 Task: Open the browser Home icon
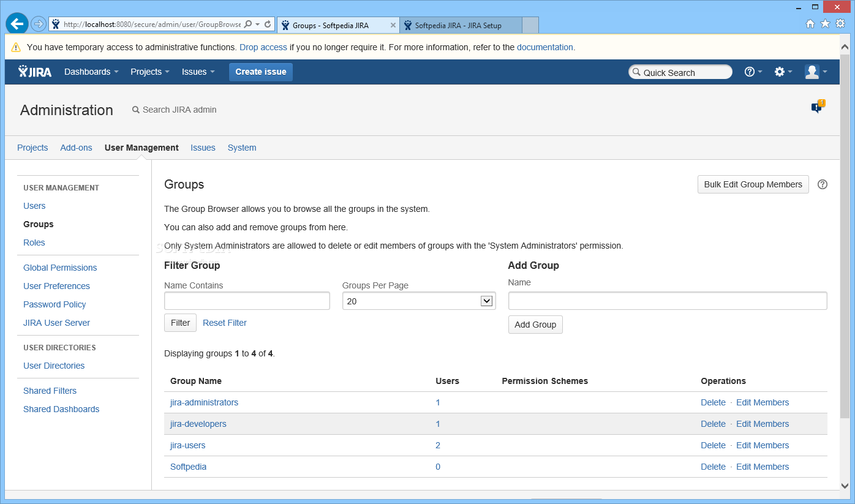pyautogui.click(x=810, y=24)
